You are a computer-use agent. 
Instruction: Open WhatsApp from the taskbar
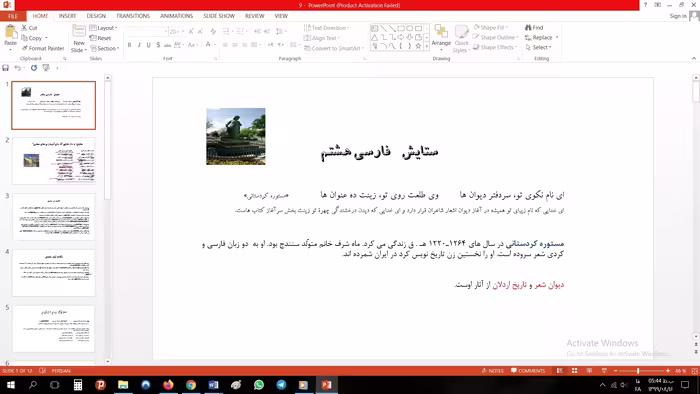point(258,385)
